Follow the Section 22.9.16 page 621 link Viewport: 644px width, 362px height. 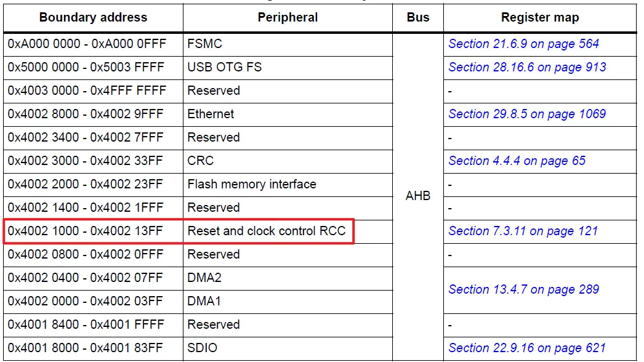coord(527,348)
